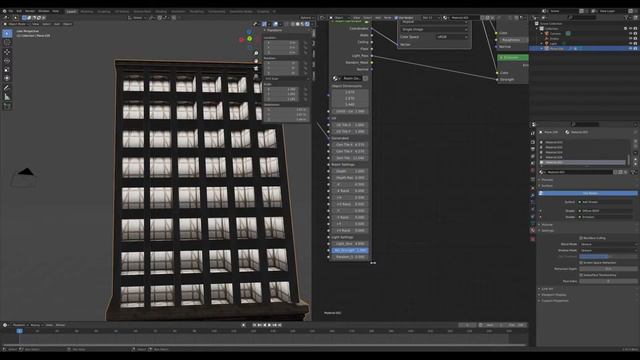This screenshot has width=640, height=360.
Task: Select the Annotate pencil tool
Action: click(x=7, y=88)
